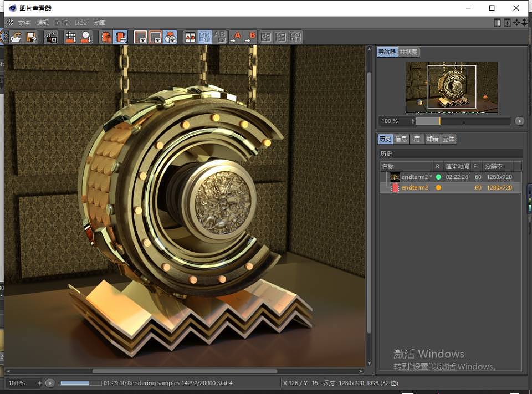Select the 历史 tab
Screen dimensions: 532x394
385,139
